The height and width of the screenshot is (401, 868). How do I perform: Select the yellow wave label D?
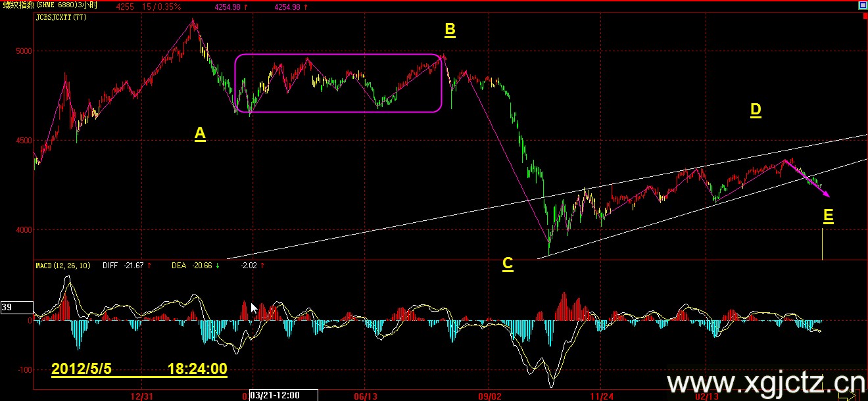point(756,110)
